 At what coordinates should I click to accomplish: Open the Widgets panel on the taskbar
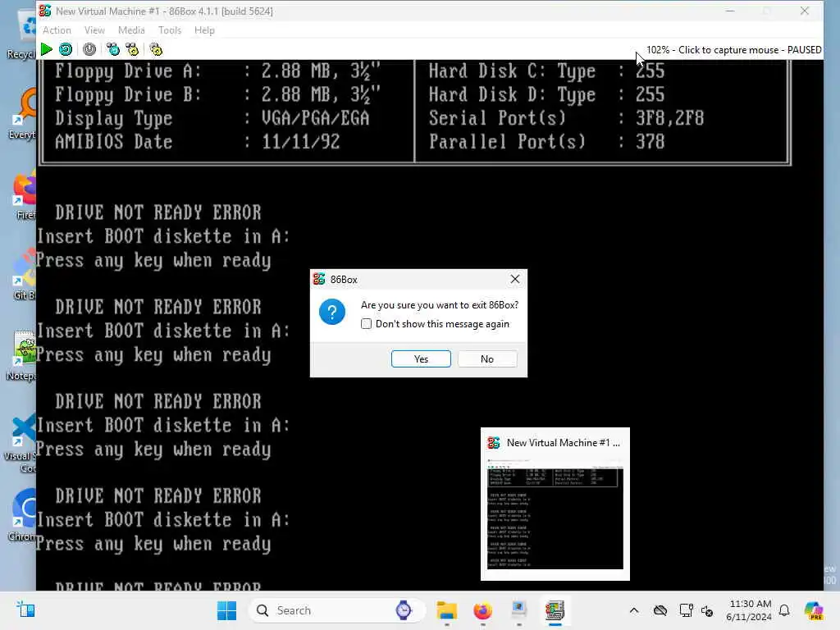(x=25, y=610)
